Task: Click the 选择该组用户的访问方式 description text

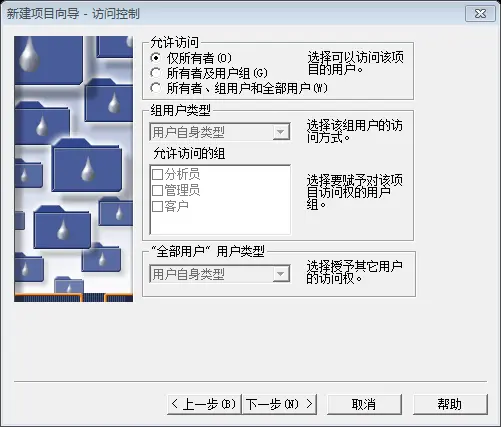Action: tap(355, 131)
